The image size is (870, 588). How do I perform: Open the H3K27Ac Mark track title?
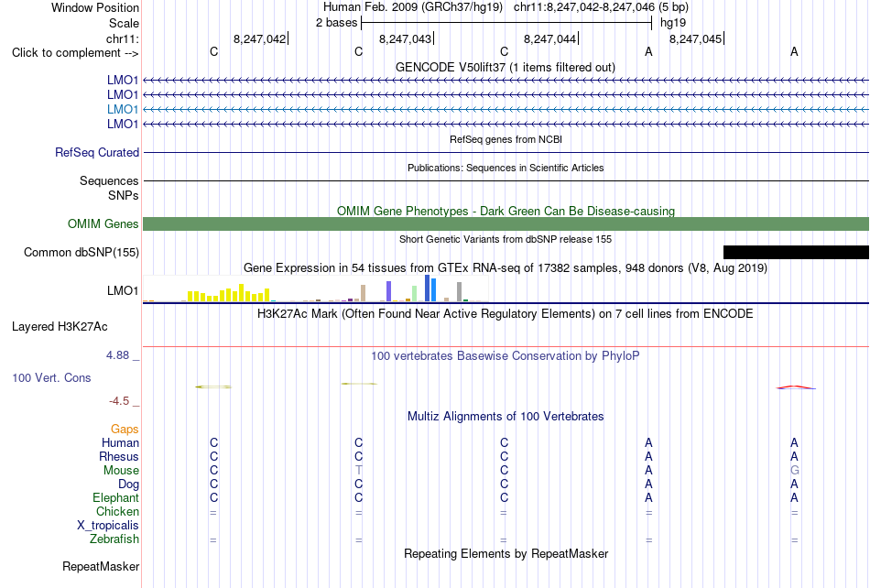(506, 313)
